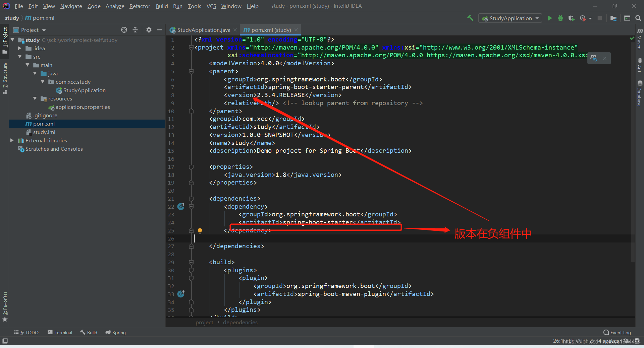The height and width of the screenshot is (348, 644).
Task: Fold the dependencies tag on line 21
Action: pos(191,199)
